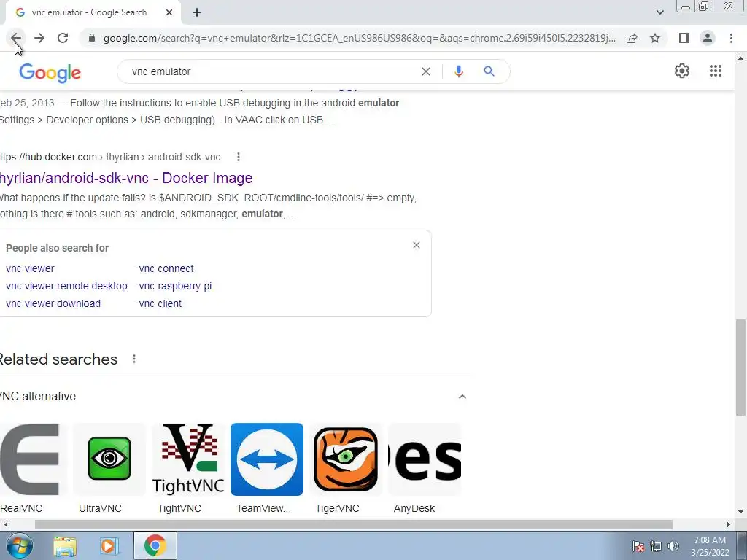Go to Google home via logo
Screen dimensions: 747x560
(x=50, y=73)
